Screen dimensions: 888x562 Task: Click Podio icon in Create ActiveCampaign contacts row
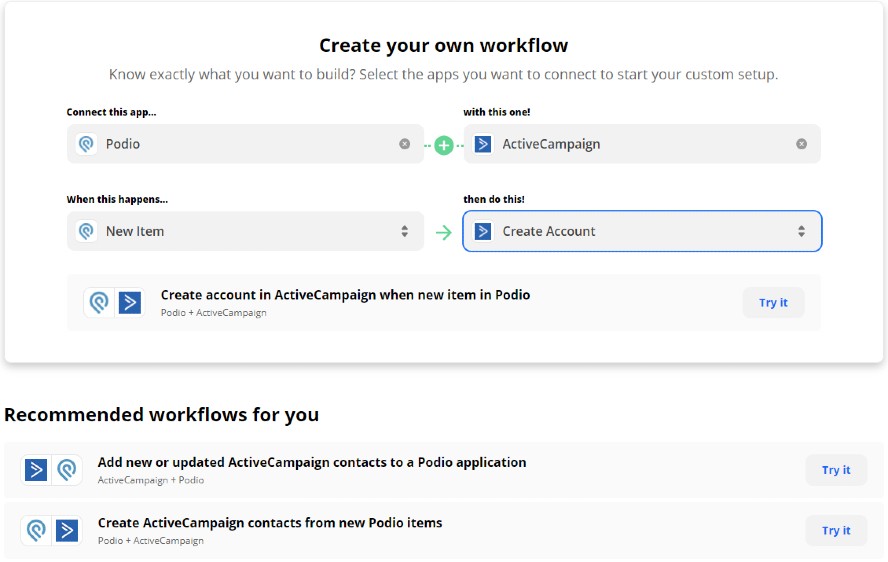[x=36, y=531]
